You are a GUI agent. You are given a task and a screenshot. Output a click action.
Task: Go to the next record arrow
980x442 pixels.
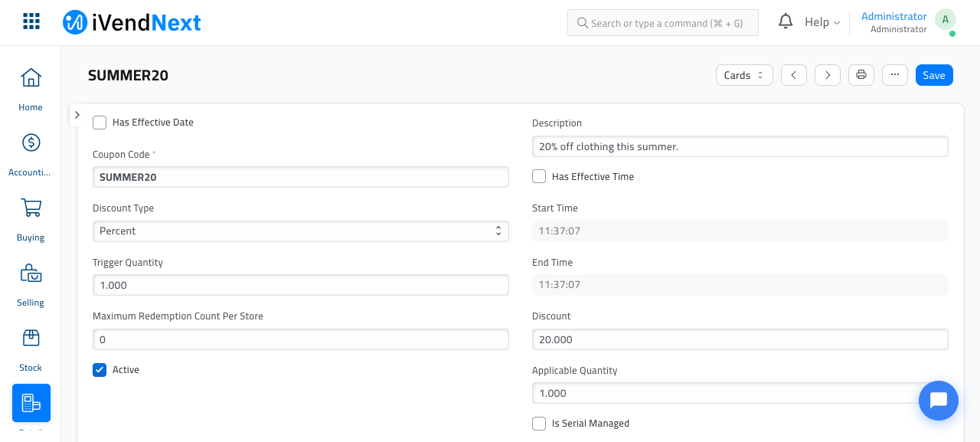point(828,75)
